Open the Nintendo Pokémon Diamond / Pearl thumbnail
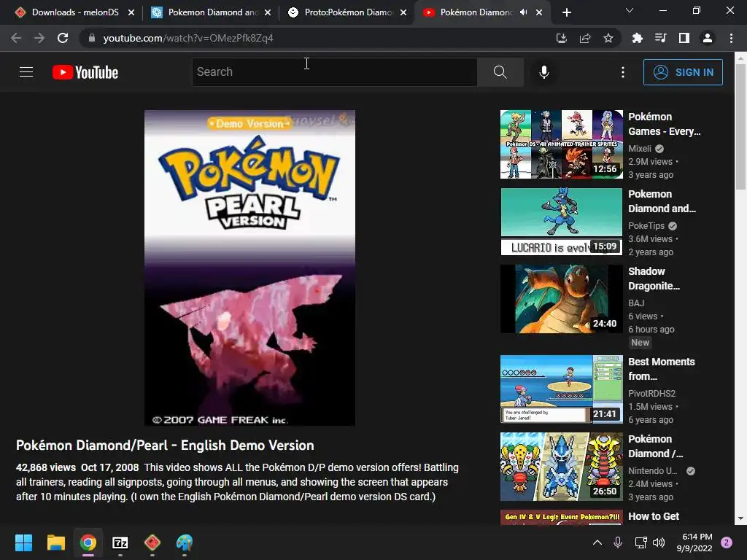Screen dimensions: 747x560 (x=561, y=467)
